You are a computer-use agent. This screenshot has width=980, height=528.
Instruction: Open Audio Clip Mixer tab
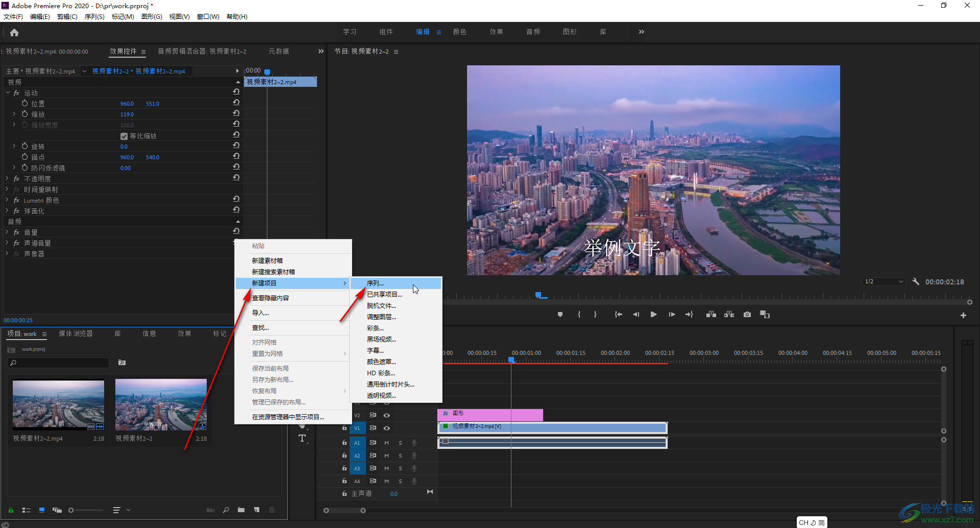click(x=202, y=51)
